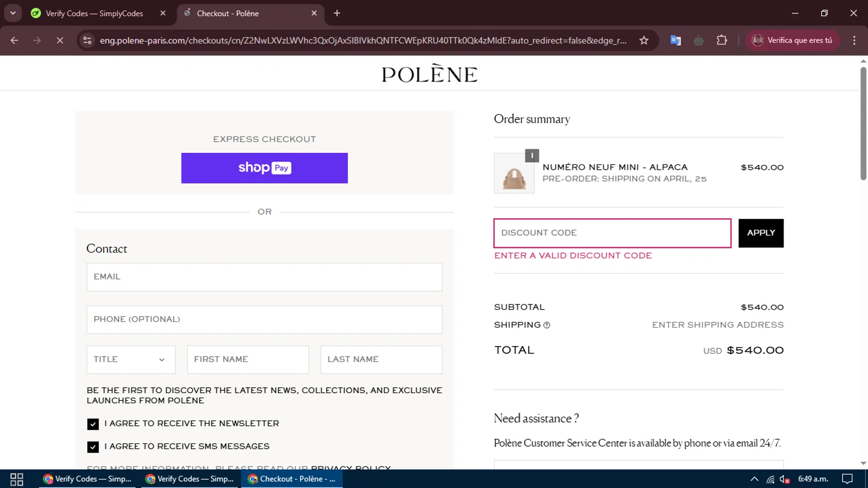Image resolution: width=868 pixels, height=488 pixels.
Task: Click the Enter a valid discount code message
Action: coord(573,256)
